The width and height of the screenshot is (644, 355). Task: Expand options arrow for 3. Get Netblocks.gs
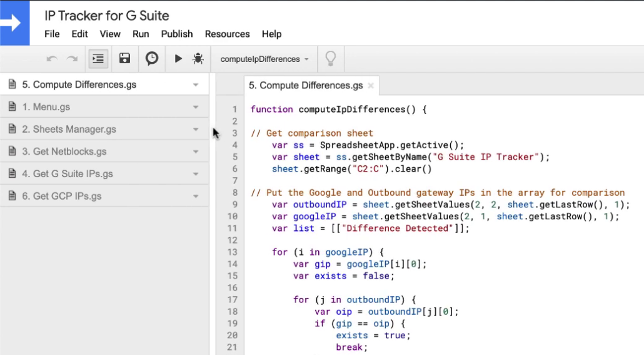click(x=196, y=152)
